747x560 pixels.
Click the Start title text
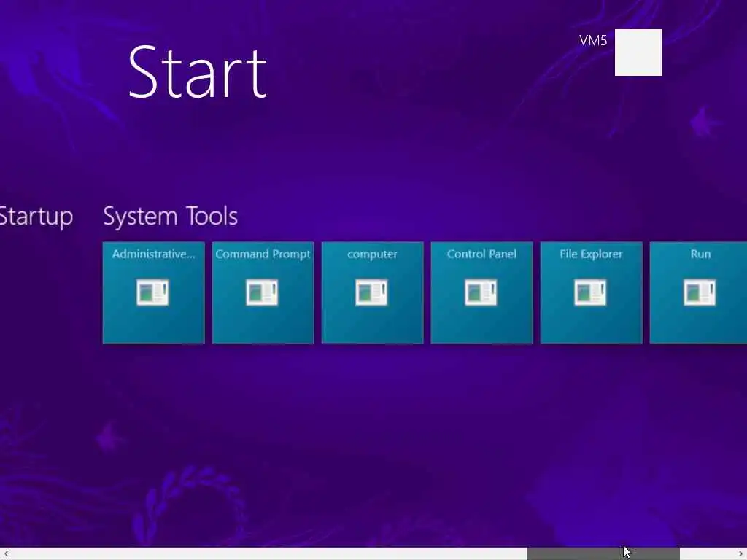click(197, 72)
